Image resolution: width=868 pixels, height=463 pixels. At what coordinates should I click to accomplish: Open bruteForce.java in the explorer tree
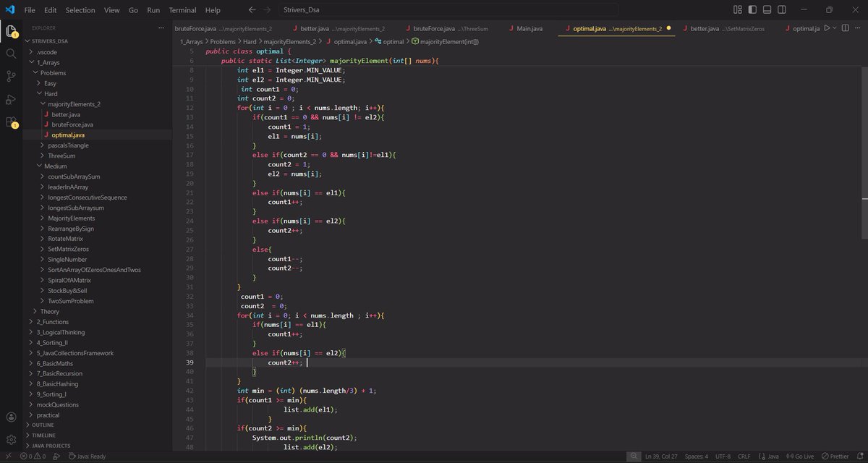[x=98, y=124]
